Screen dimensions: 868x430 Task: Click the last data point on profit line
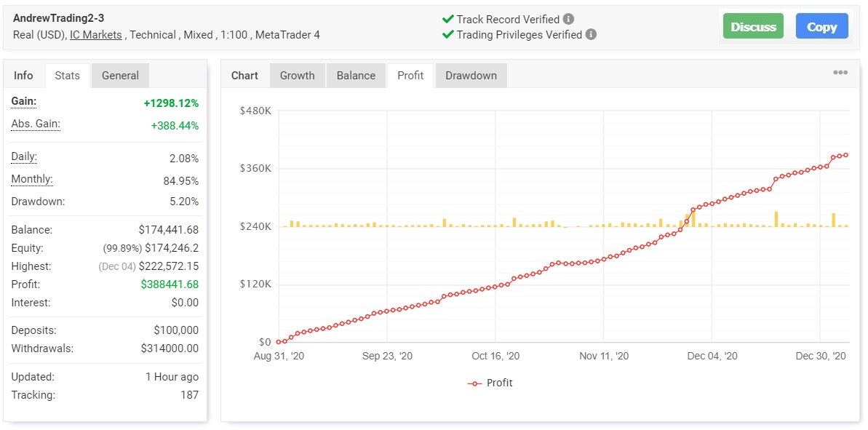[846, 155]
